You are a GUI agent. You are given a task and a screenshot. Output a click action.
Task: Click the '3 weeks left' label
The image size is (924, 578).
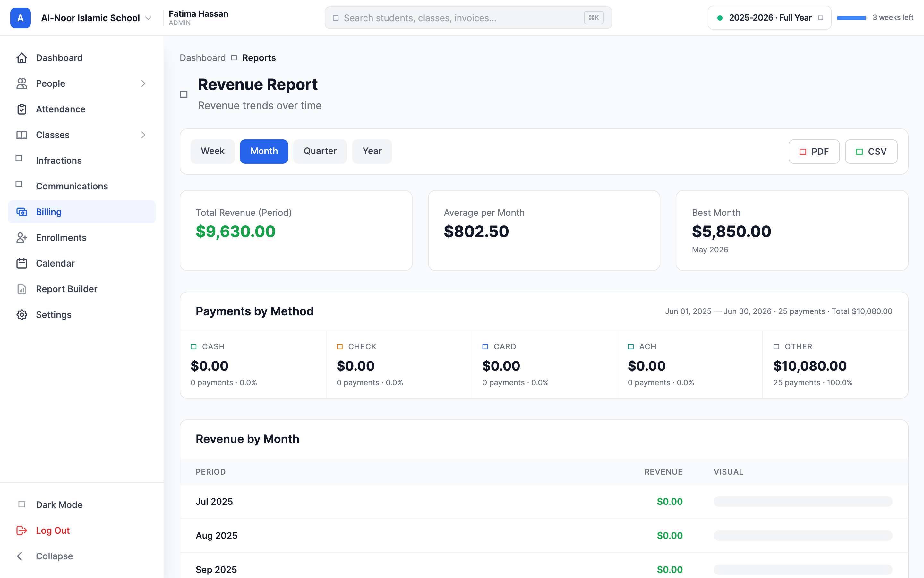click(x=893, y=18)
